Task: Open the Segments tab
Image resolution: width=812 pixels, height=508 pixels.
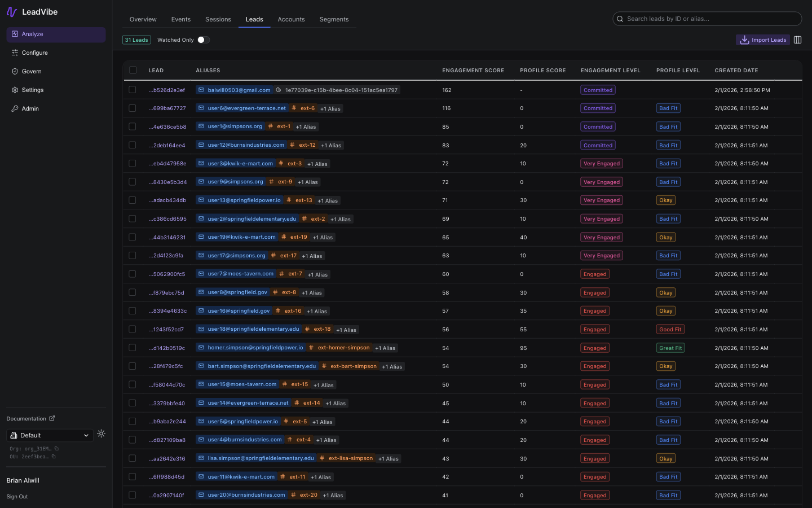Action: tap(334, 19)
